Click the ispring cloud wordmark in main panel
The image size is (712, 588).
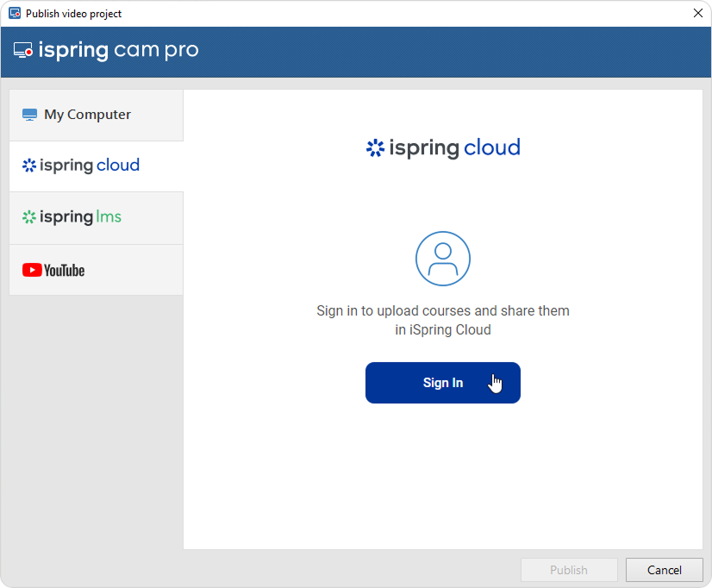coord(454,148)
